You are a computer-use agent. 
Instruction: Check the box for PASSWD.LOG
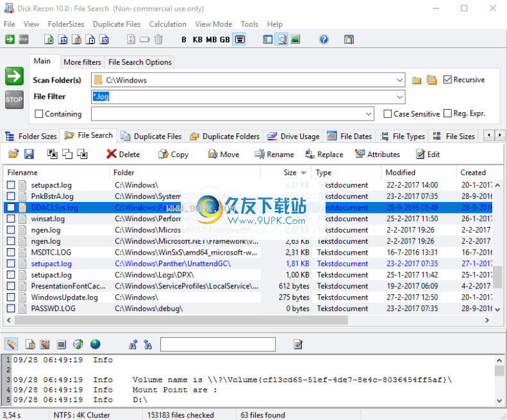(11, 308)
